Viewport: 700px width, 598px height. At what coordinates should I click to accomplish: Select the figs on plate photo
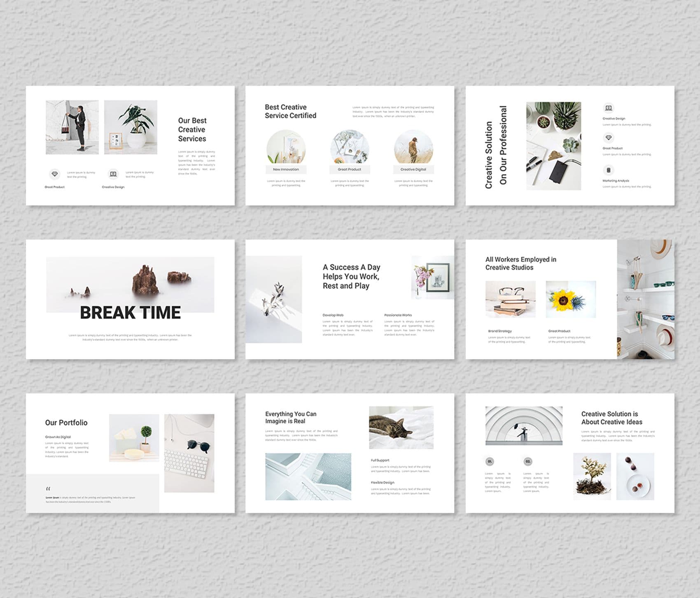pos(635,477)
